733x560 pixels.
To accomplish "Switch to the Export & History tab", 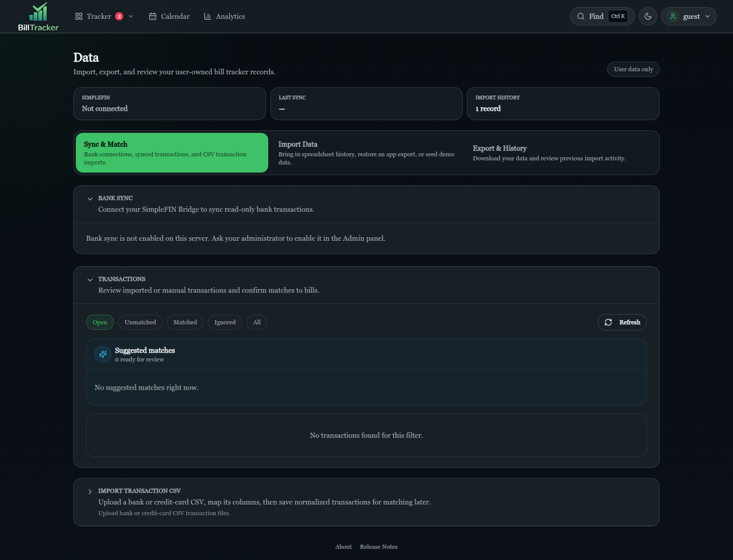I will 561,153.
